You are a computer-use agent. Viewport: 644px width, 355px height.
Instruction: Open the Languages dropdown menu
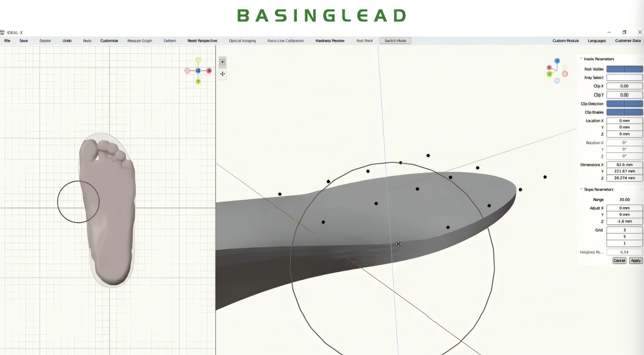pyautogui.click(x=597, y=41)
